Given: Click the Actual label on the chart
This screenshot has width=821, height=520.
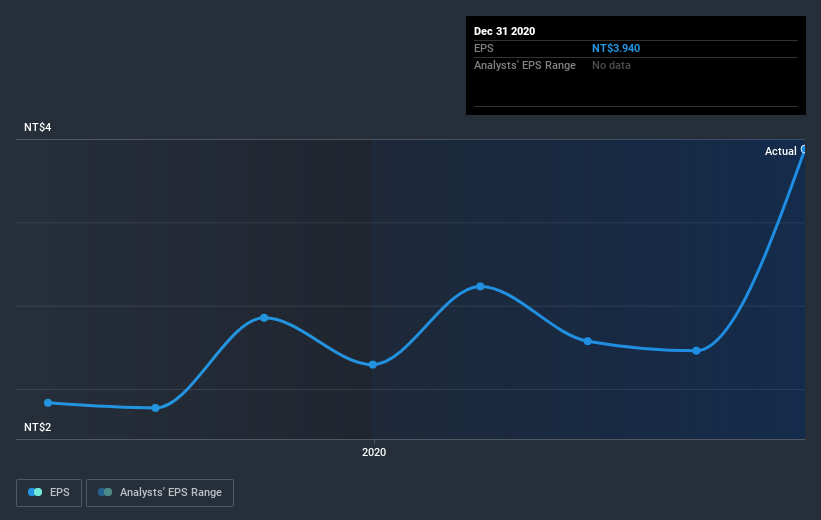Looking at the screenshot, I should [x=781, y=151].
